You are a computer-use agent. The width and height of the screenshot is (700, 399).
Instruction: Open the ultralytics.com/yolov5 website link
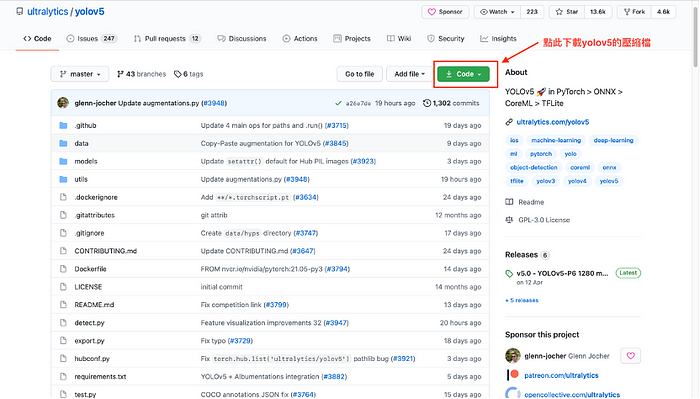click(x=553, y=122)
